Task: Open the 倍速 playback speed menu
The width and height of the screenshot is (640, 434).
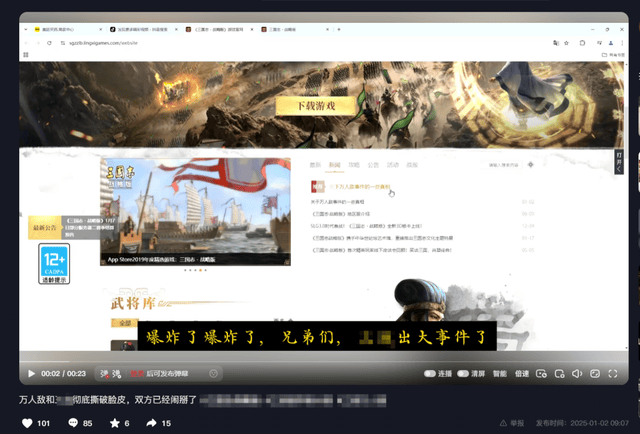Action: coord(522,374)
